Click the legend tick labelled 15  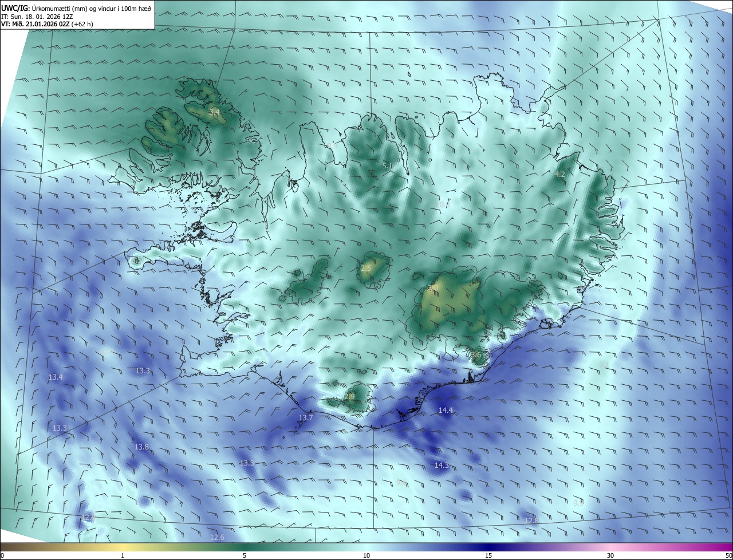point(488,556)
